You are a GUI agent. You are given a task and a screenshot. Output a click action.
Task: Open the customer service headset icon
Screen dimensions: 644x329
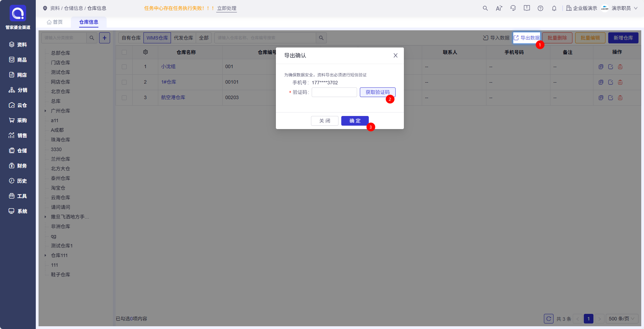513,8
